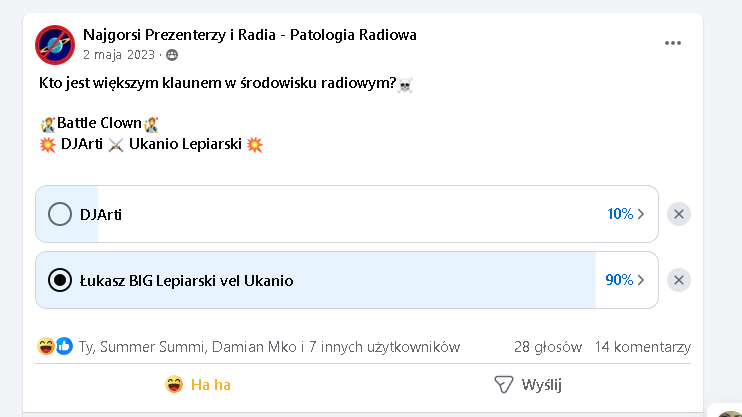The height and width of the screenshot is (417, 742).
Task: Remove the Łukasz BIG Lepiarski option with X
Action: click(679, 280)
